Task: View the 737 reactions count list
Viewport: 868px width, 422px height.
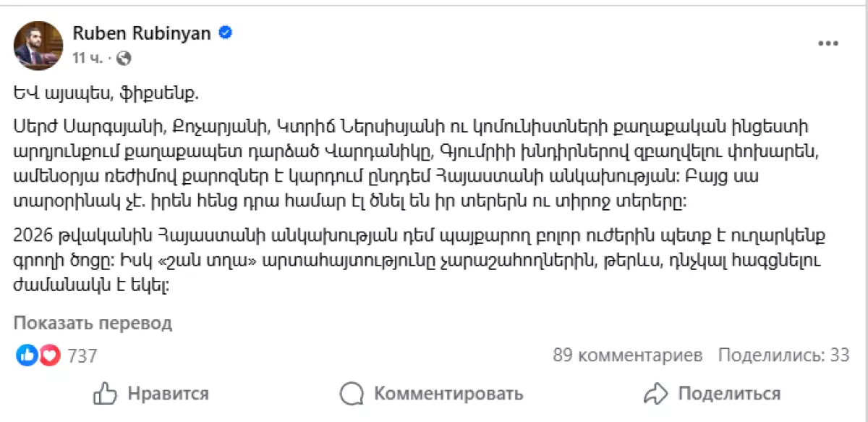Action: coord(82,355)
